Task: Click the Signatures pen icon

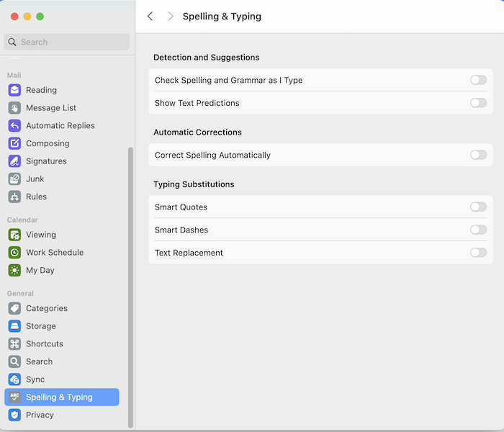Action: (14, 161)
